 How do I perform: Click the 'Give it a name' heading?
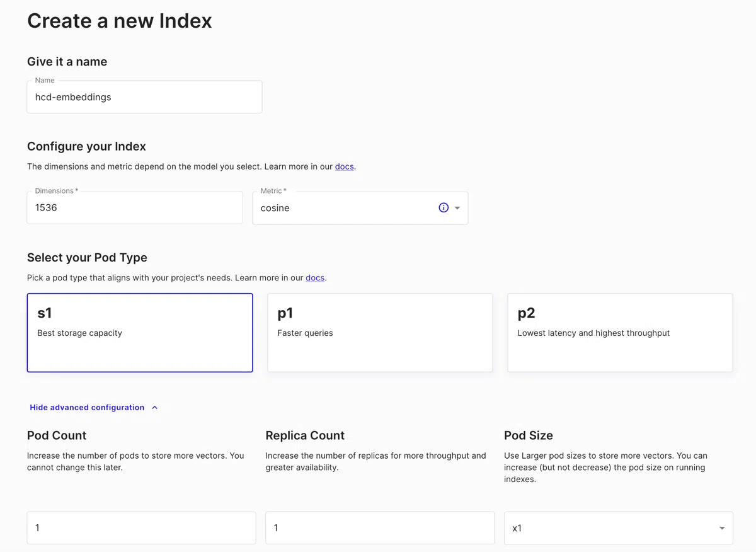tap(67, 62)
